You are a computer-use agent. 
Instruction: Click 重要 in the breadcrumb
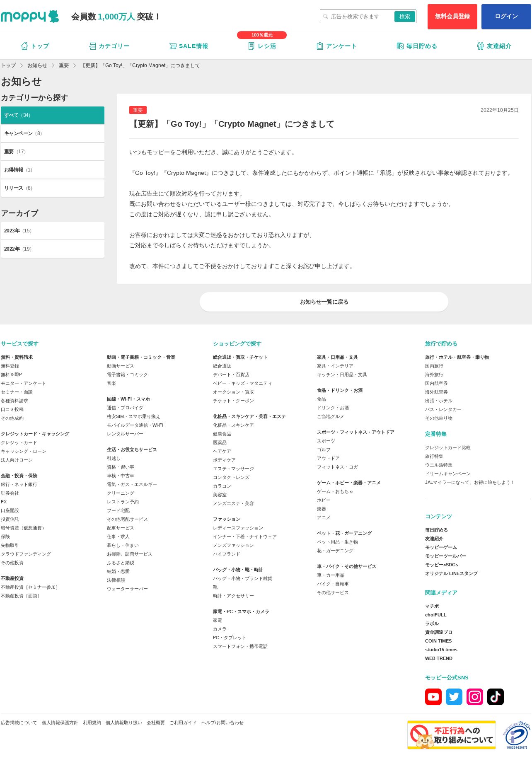click(x=64, y=65)
